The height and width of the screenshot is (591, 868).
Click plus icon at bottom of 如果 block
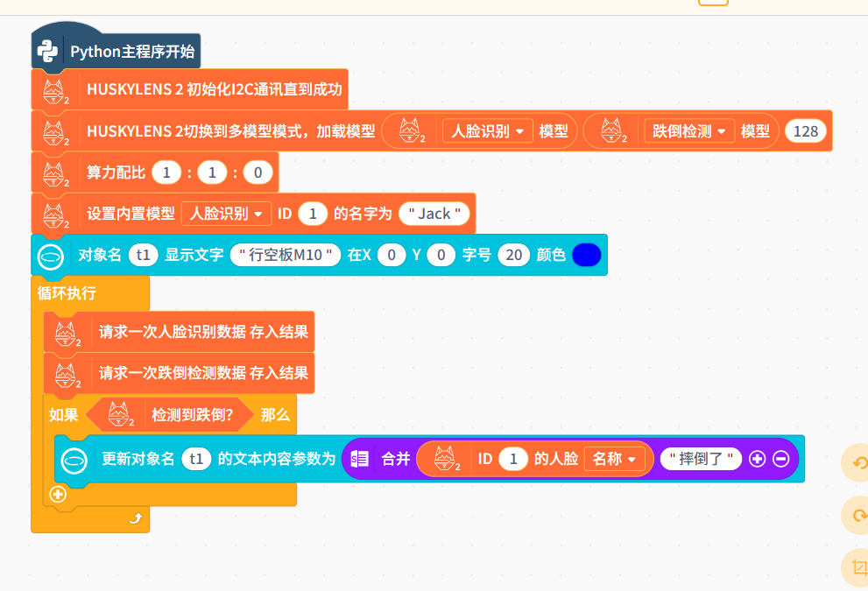pyautogui.click(x=59, y=494)
